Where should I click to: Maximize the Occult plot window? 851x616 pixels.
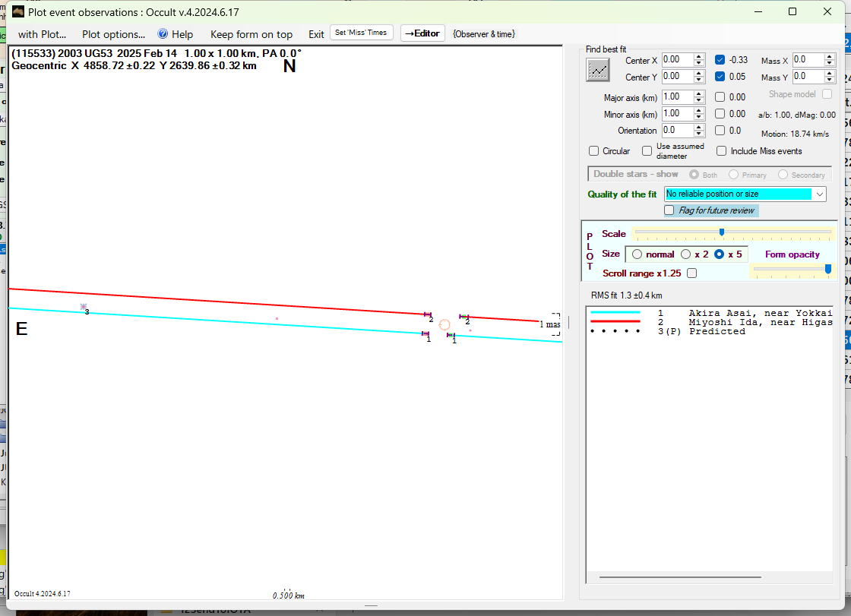pos(792,11)
